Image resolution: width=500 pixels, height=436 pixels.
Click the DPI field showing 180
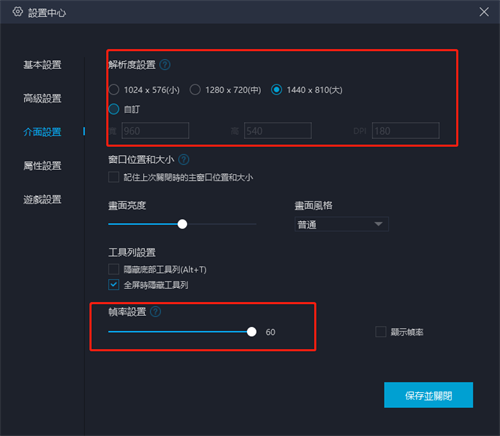point(406,131)
